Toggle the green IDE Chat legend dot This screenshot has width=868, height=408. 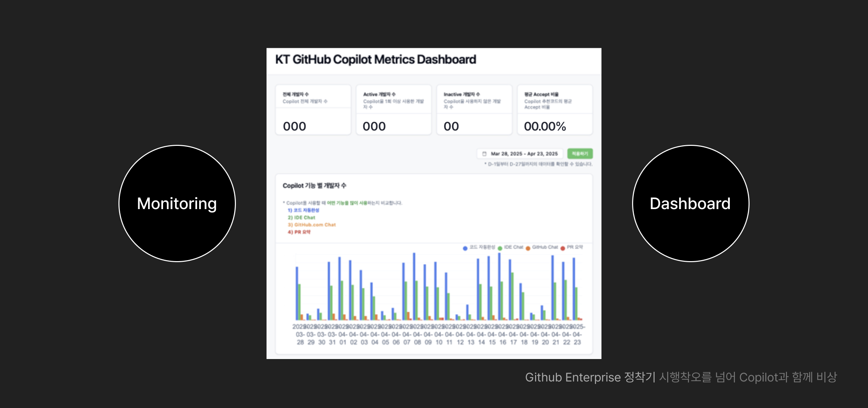click(500, 248)
